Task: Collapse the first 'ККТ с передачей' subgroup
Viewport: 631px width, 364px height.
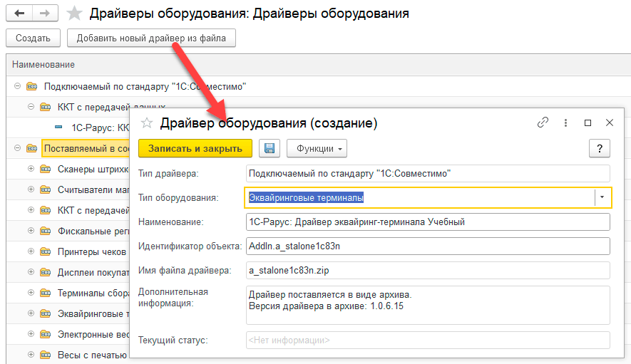Action: pyautogui.click(x=31, y=107)
